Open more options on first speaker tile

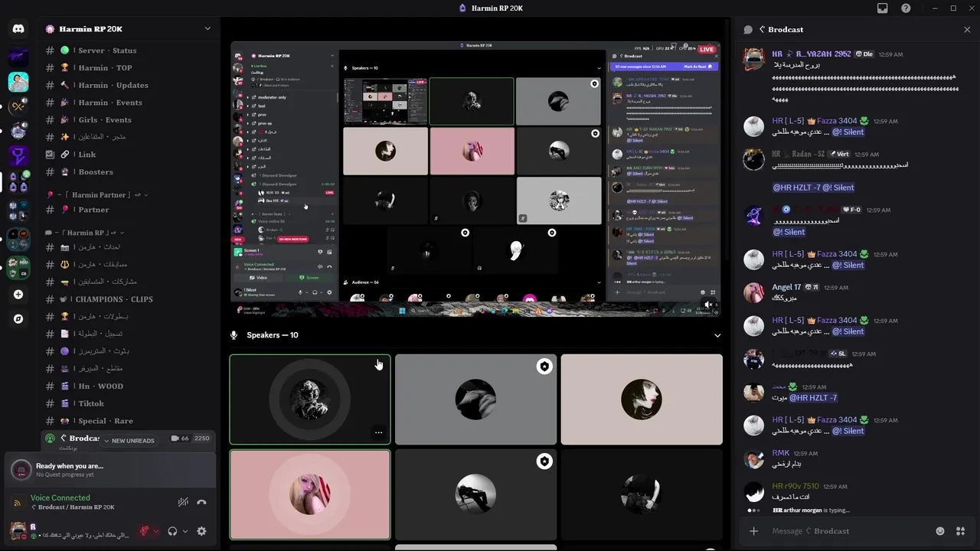coord(378,433)
